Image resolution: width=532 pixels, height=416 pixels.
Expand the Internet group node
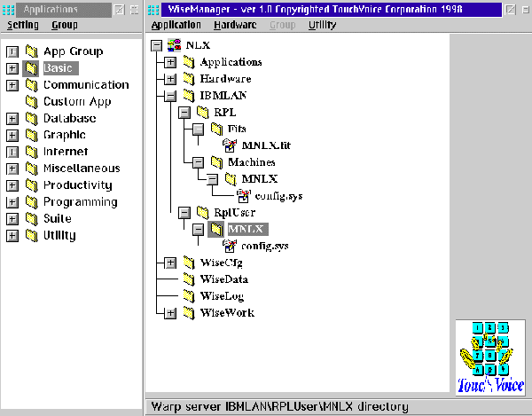tap(12, 152)
